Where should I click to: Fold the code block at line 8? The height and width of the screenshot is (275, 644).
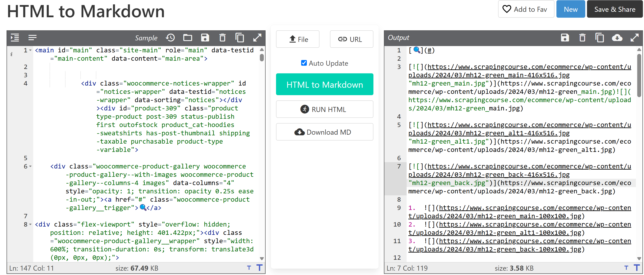(31, 224)
